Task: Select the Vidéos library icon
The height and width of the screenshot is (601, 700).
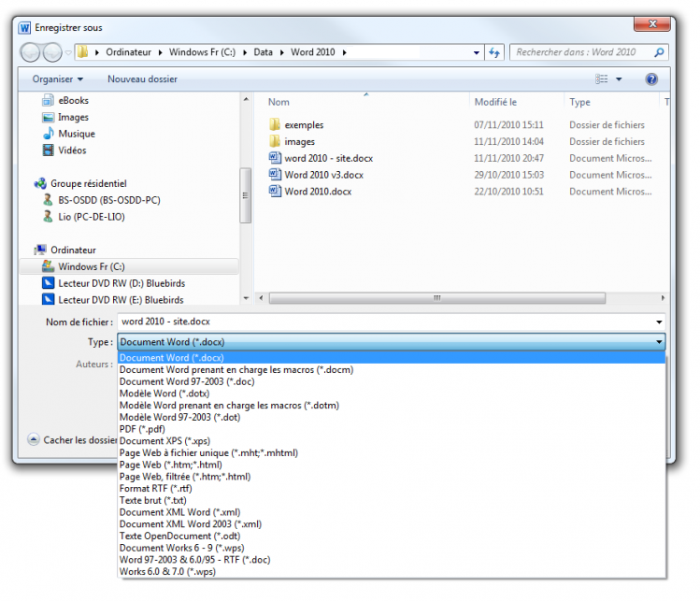Action: coord(49,150)
